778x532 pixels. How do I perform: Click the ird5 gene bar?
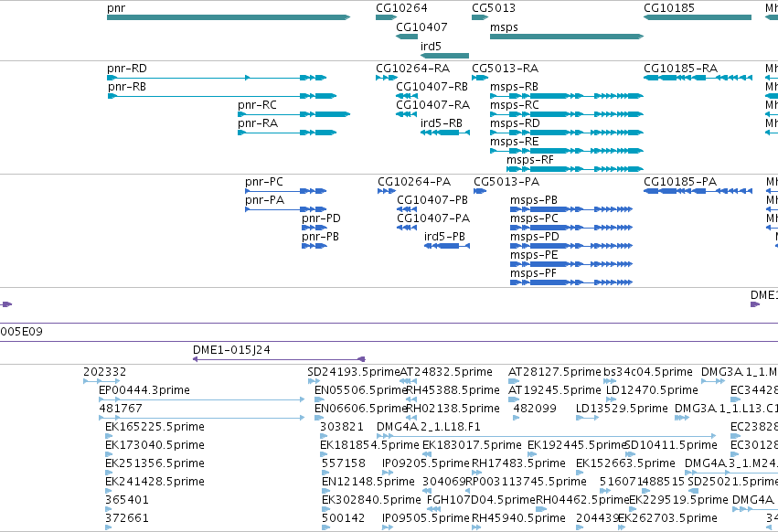click(444, 56)
